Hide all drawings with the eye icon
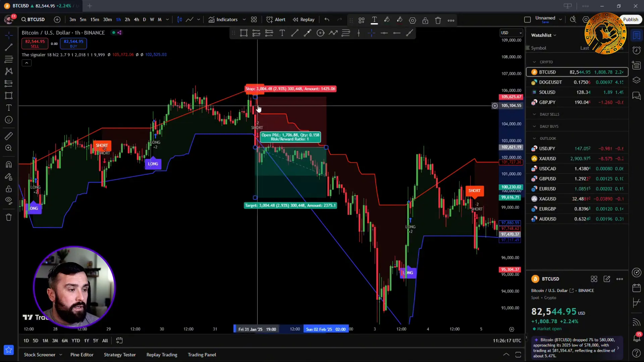The image size is (644, 362). tap(9, 201)
